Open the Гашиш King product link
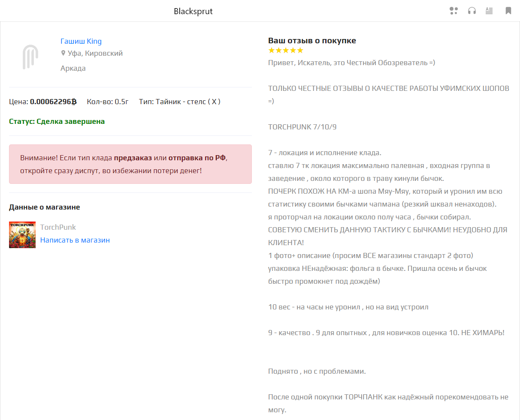This screenshot has width=520, height=420. pyautogui.click(x=81, y=41)
